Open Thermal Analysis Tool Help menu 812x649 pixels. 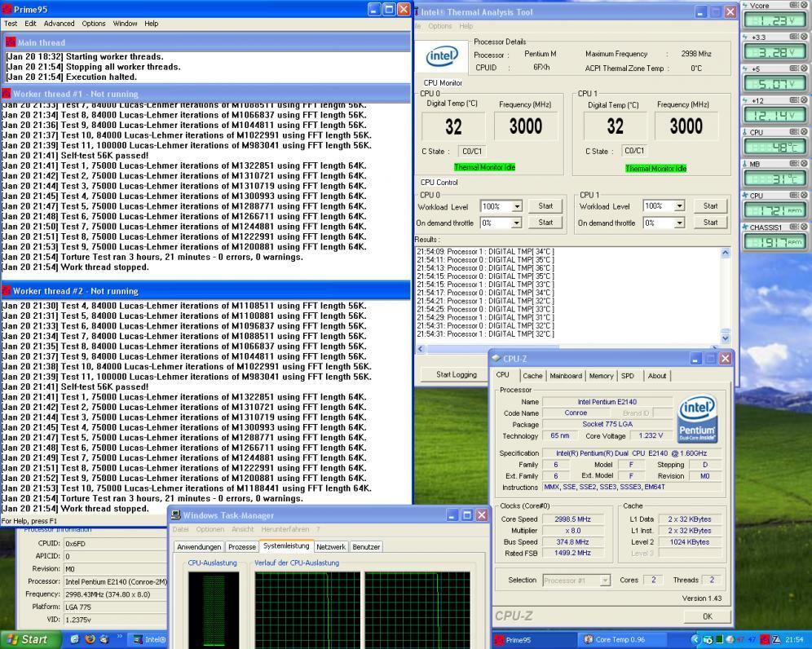[466, 26]
